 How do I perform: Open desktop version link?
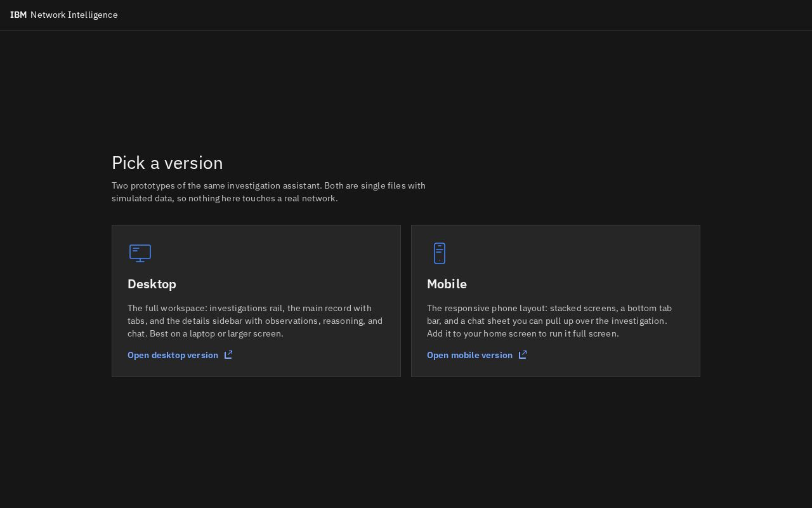pos(180,355)
